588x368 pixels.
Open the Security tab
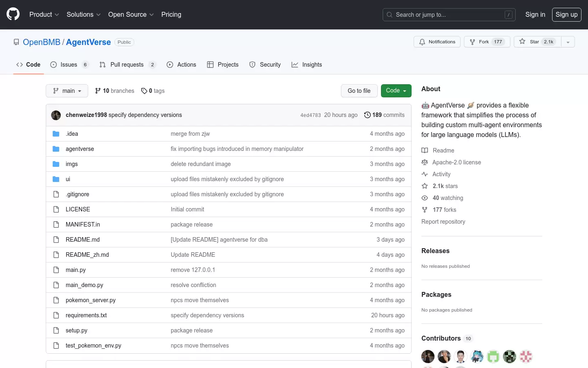pyautogui.click(x=265, y=65)
